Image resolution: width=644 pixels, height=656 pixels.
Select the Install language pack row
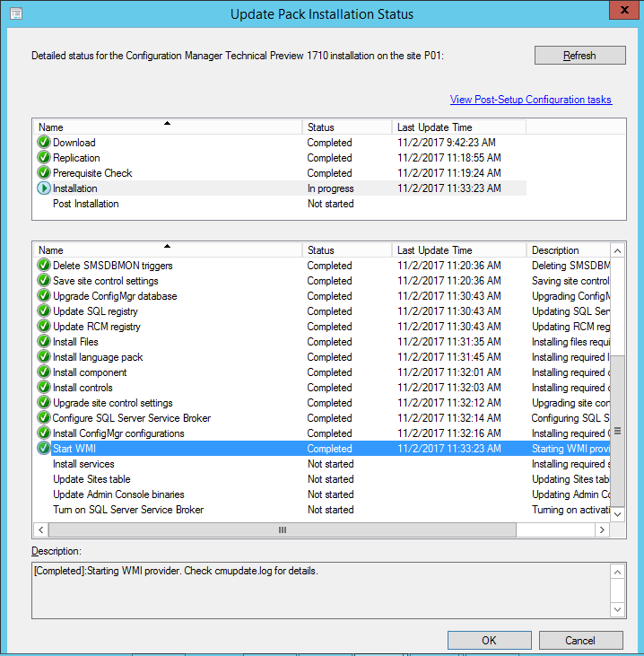pos(322,357)
